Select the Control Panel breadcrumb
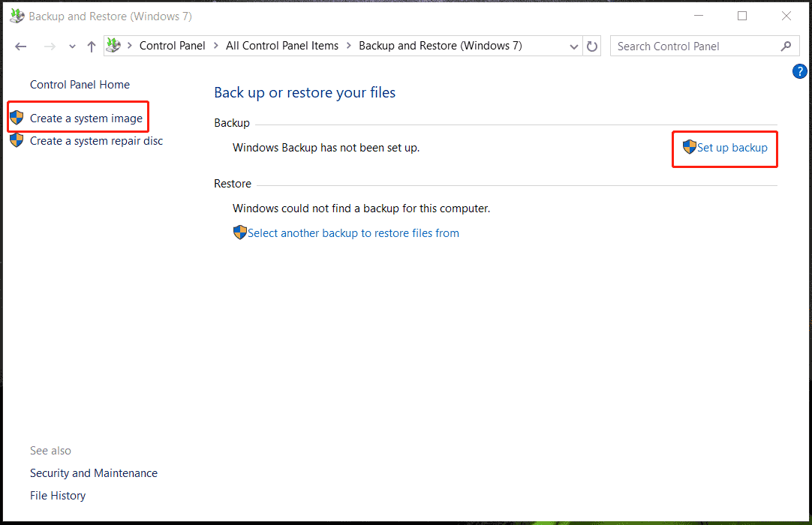Image resolution: width=812 pixels, height=525 pixels. 172,46
